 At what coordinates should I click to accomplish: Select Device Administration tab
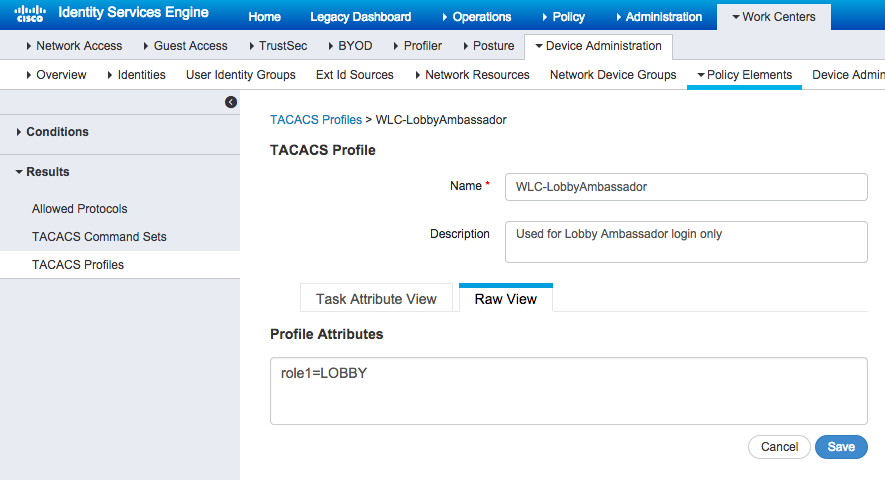(598, 46)
